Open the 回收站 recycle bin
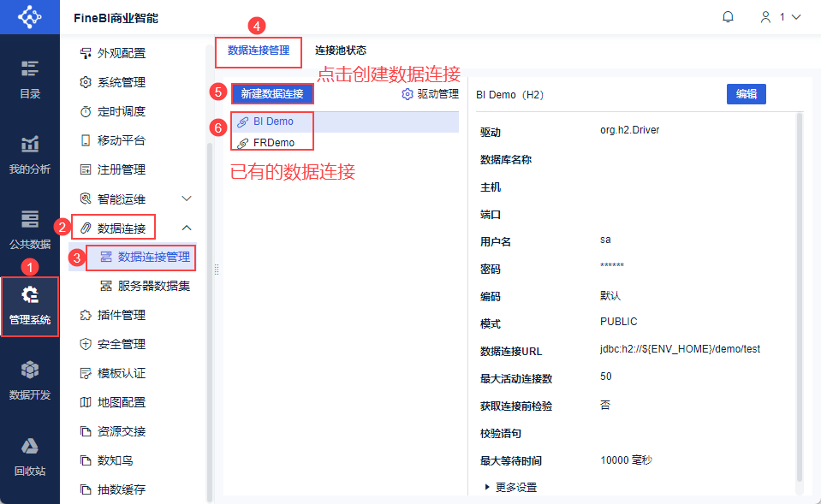The width and height of the screenshot is (821, 504). pos(30,456)
